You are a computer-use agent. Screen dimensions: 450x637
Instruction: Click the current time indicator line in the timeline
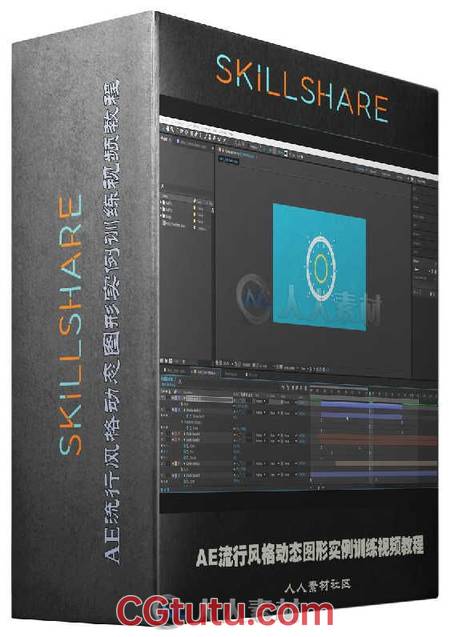tap(371, 435)
